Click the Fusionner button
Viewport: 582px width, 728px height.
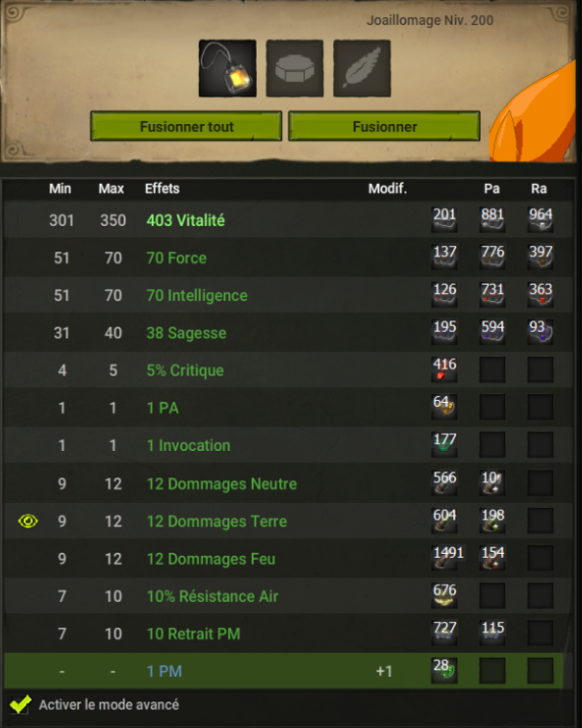pyautogui.click(x=384, y=126)
